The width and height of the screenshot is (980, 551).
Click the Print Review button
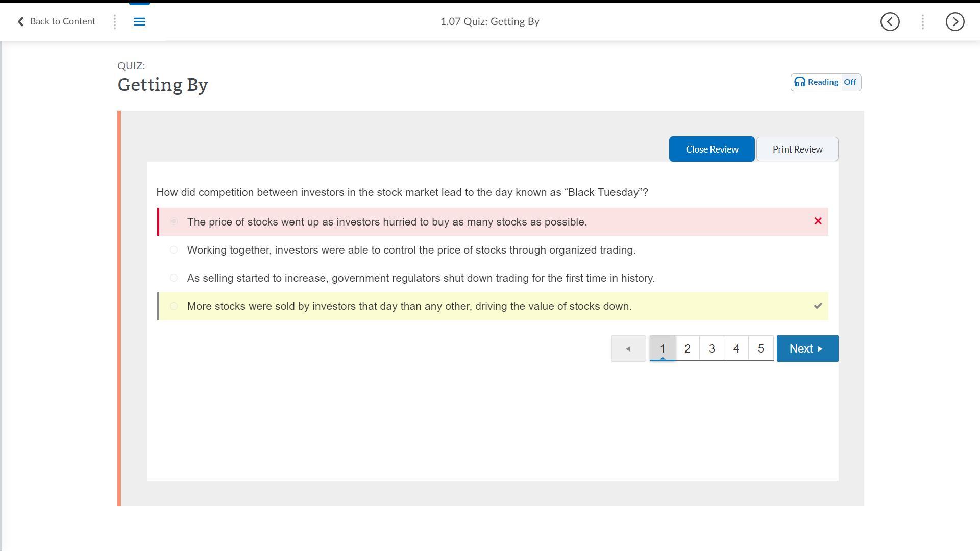797,149
